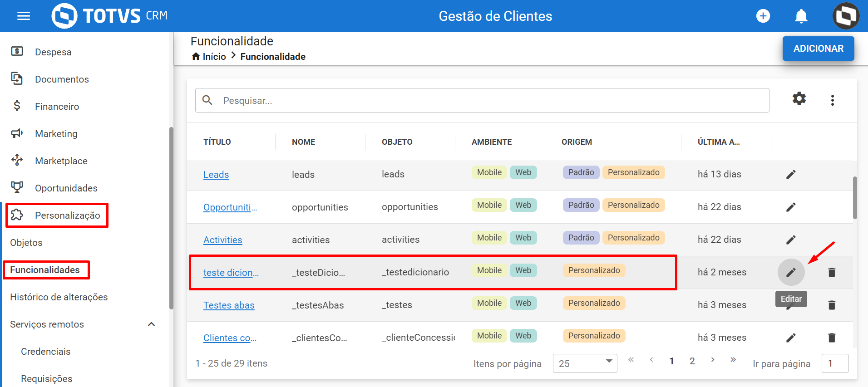The height and width of the screenshot is (387, 868).
Task: Click the search magnifier icon
Action: tap(207, 100)
